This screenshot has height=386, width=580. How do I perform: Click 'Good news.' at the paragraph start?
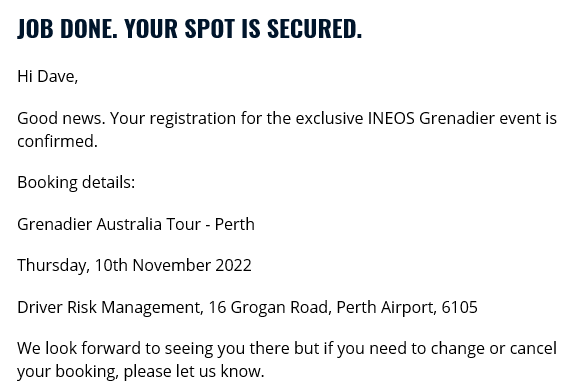61,119
